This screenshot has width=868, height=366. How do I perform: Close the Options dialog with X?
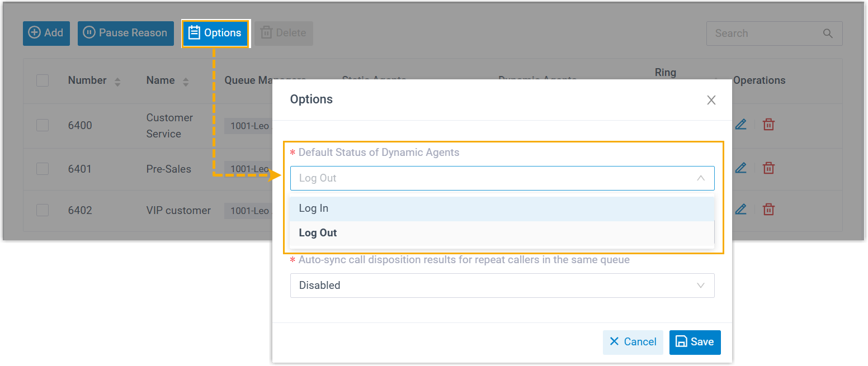coord(711,100)
